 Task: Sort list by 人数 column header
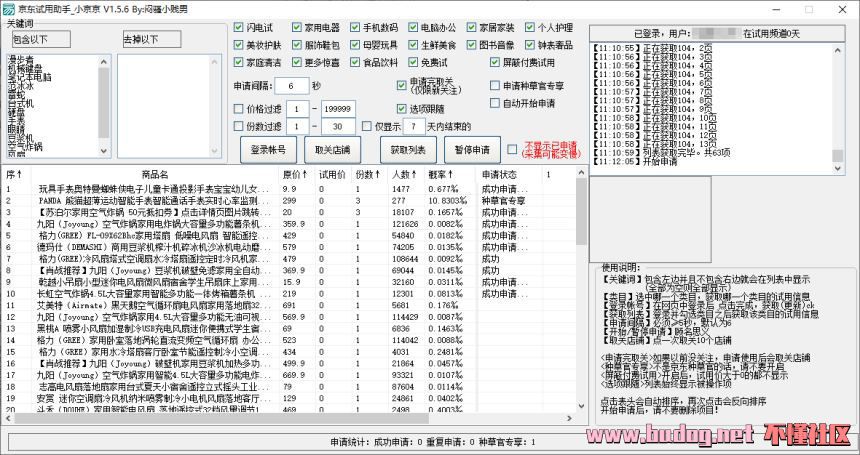coord(405,174)
